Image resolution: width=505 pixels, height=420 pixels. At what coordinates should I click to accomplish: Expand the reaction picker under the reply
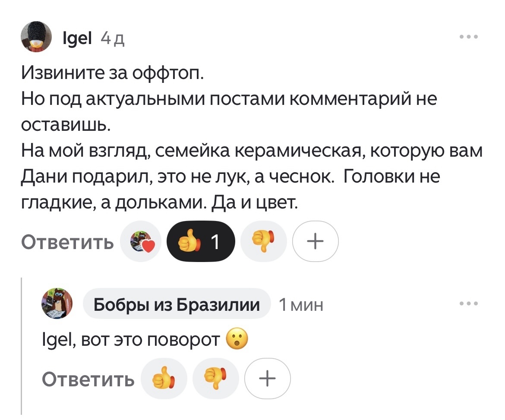tap(268, 378)
